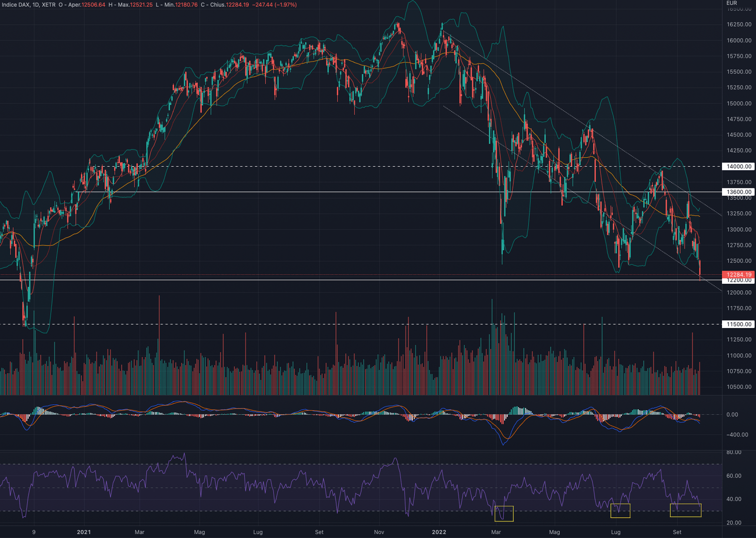Click 13000.00 on the price axis
756x538 pixels.
coord(739,230)
